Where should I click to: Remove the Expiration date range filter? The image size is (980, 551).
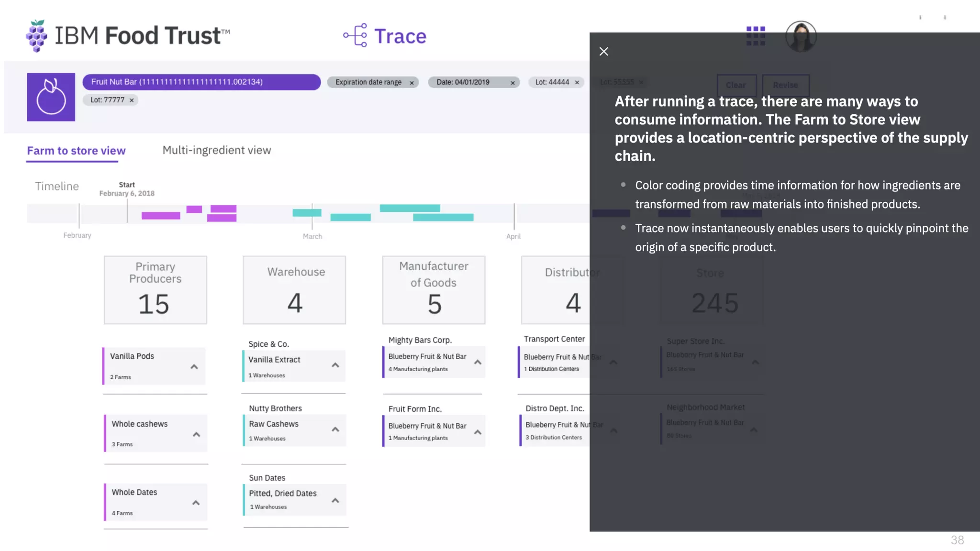pyautogui.click(x=412, y=83)
